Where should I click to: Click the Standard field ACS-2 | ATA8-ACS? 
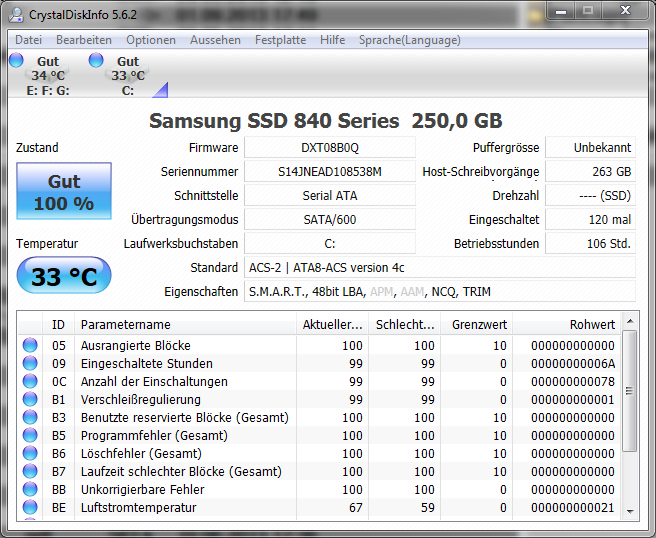click(x=440, y=268)
